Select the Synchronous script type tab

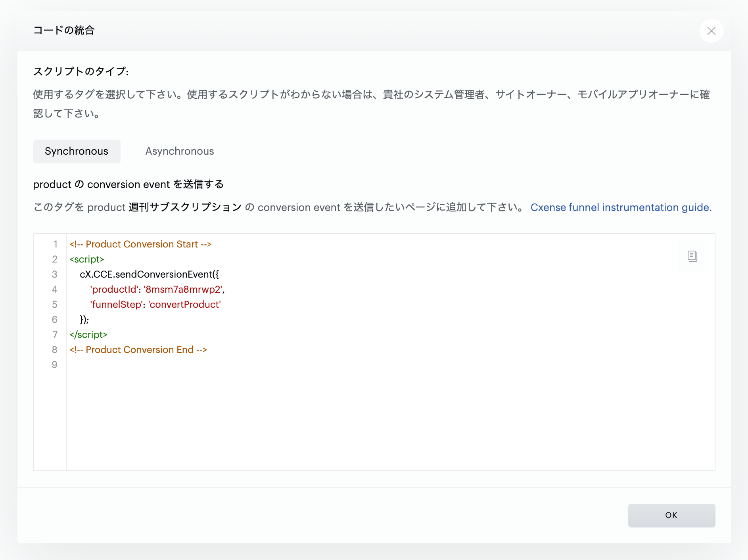[77, 151]
